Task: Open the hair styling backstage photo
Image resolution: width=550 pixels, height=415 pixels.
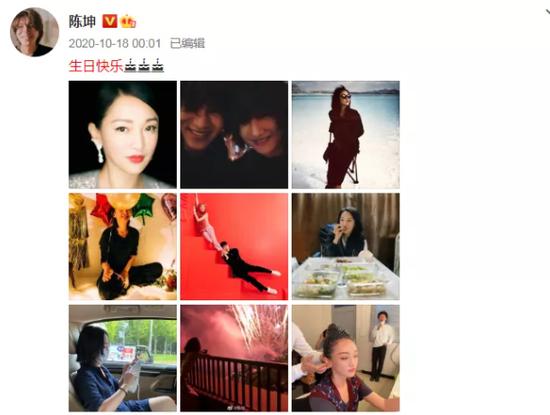Action: click(346, 358)
